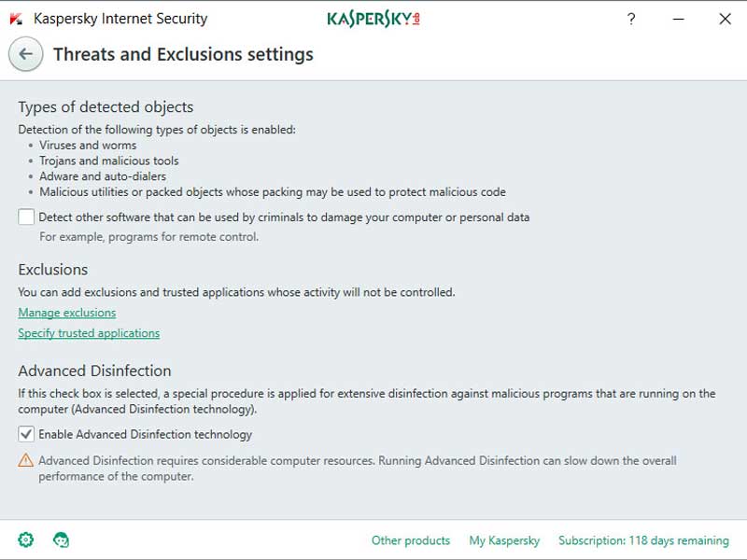Open Settings via the gear icon

pos(26,539)
